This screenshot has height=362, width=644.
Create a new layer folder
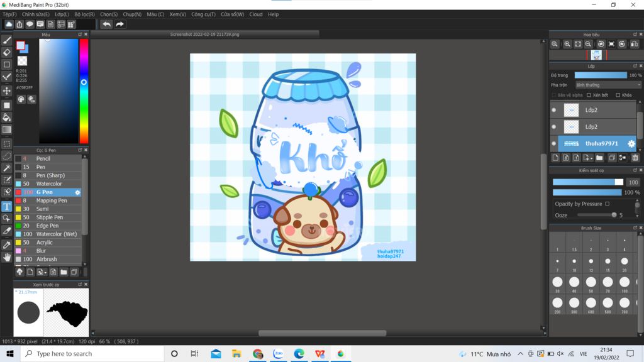click(x=599, y=158)
